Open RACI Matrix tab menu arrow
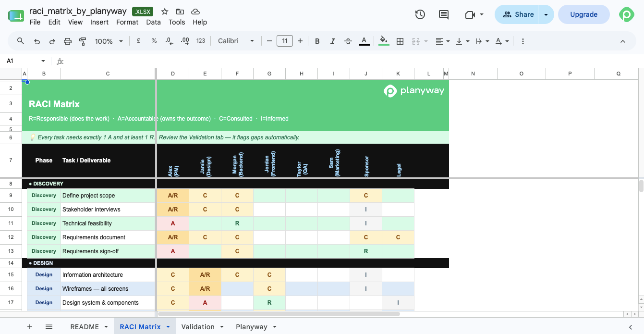 (168, 327)
